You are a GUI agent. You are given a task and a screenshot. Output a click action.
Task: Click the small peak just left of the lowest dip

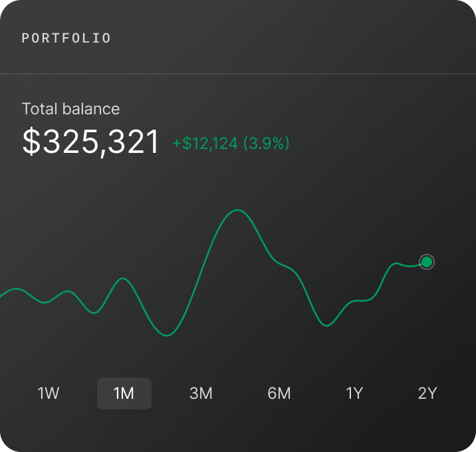(x=122, y=279)
